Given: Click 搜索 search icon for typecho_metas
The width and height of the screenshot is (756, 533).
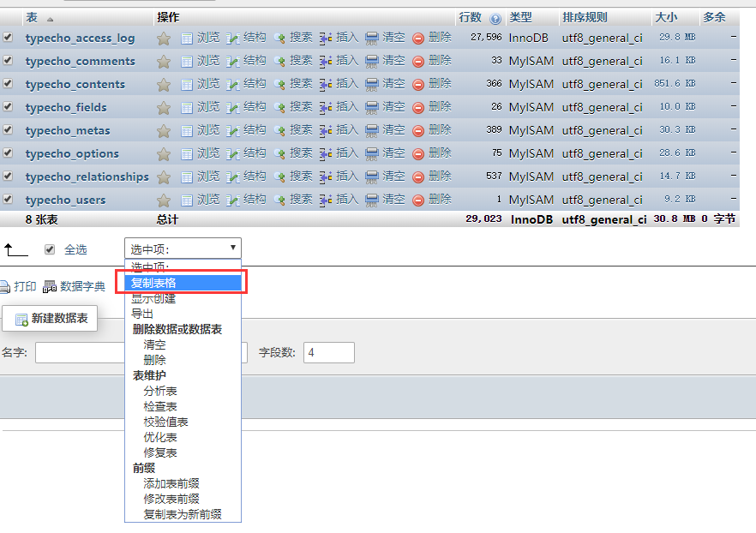Looking at the screenshot, I should [x=279, y=131].
